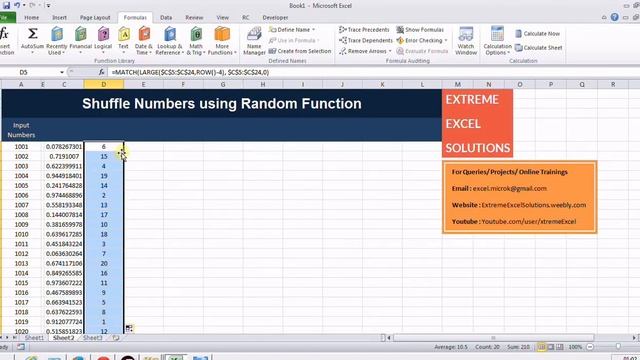Screen dimensions: 640x360
Task: Click Calculate Now
Action: (537, 33)
